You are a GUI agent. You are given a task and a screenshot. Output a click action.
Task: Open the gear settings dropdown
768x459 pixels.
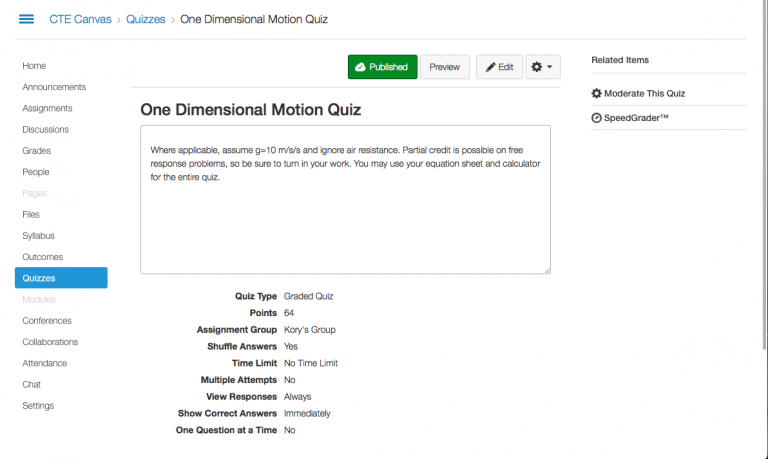click(544, 67)
